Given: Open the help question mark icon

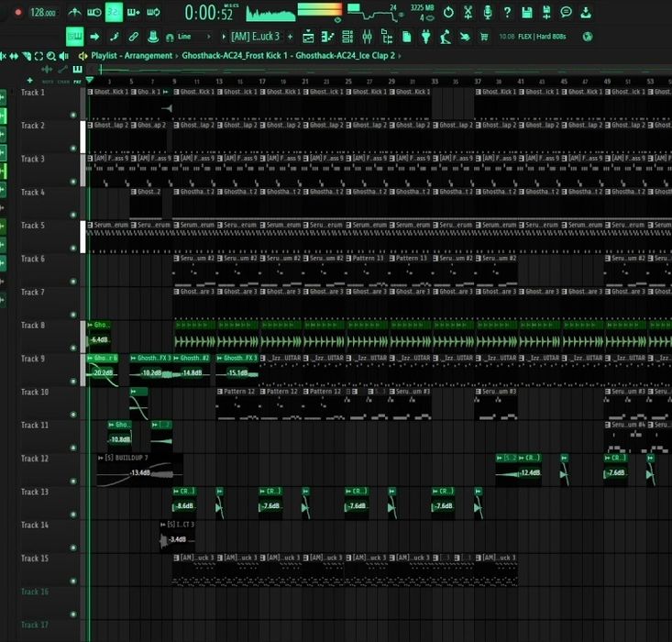Looking at the screenshot, I should pyautogui.click(x=507, y=13).
